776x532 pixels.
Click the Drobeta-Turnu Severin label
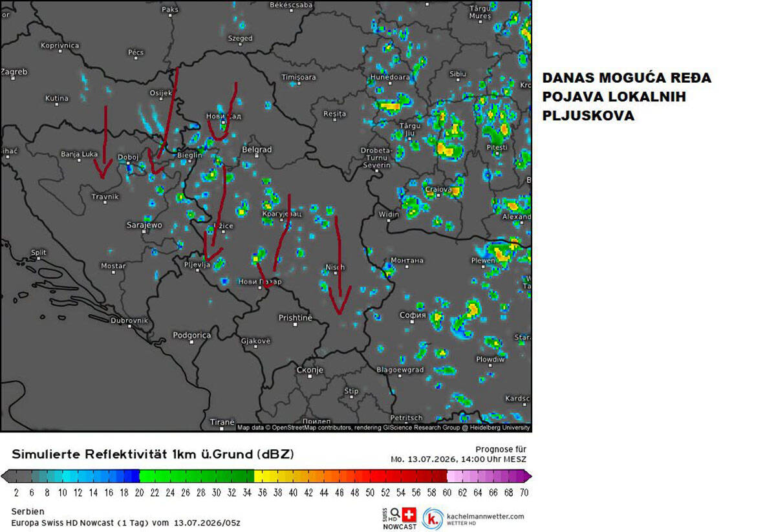click(x=376, y=158)
